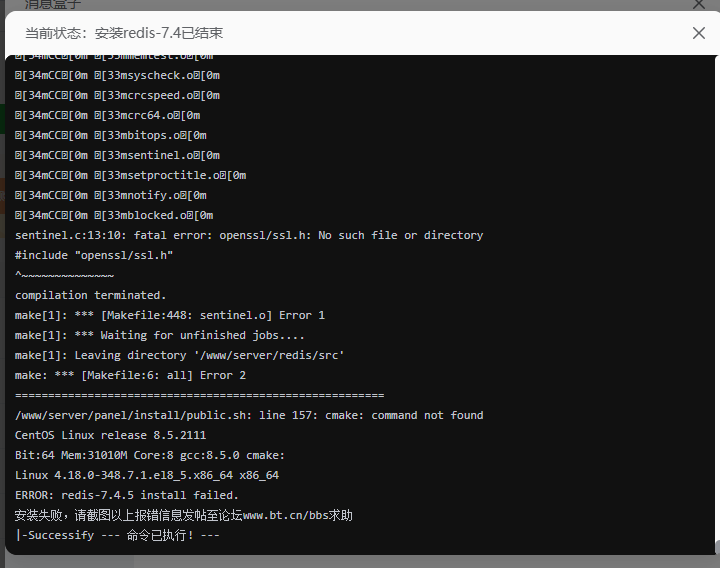
Task: Click the 当前状态 install status title
Action: pyautogui.click(x=124, y=33)
